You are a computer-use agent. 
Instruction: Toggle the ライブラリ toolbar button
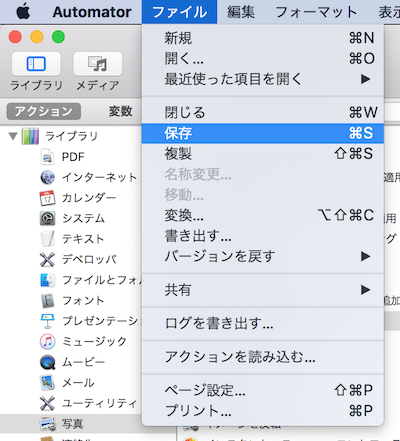click(x=36, y=64)
